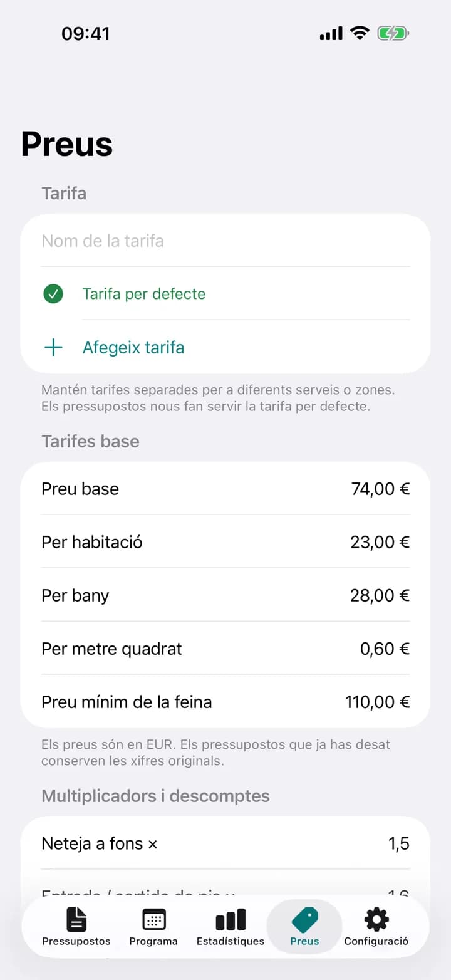Edit the Per habitació value 23,00 €

(380, 542)
